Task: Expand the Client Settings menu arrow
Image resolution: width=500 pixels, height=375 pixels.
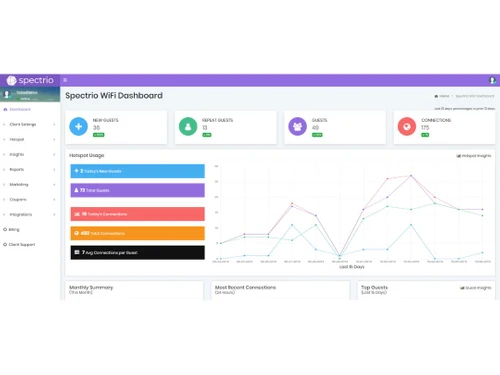Action: pyautogui.click(x=54, y=124)
